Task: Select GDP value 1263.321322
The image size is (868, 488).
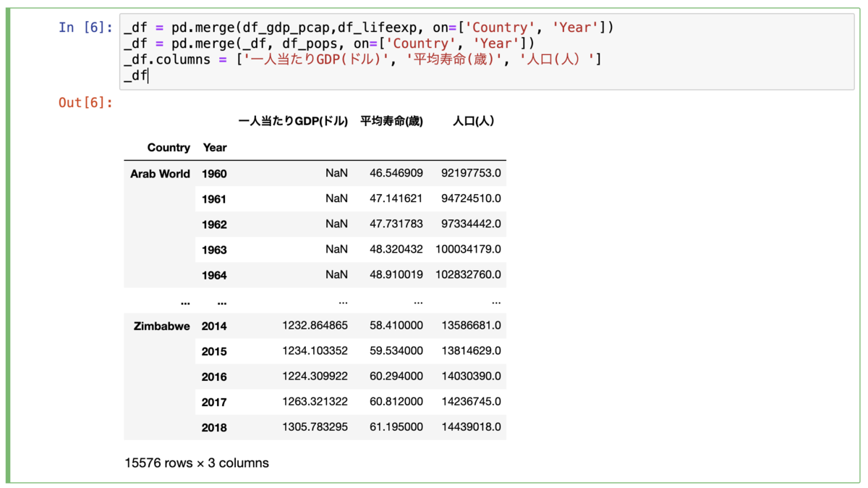Action: coord(315,401)
